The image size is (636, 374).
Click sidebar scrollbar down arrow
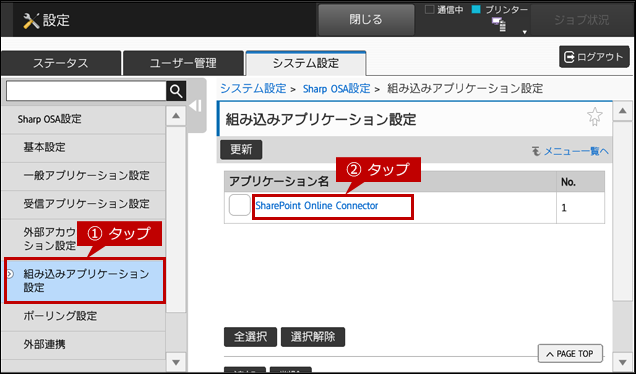176,362
